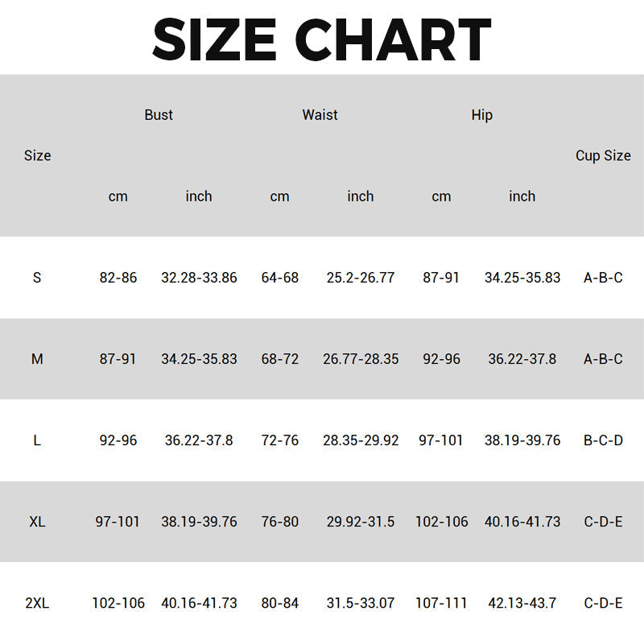The height and width of the screenshot is (644, 644).
Task: Select the S size row label
Action: pyautogui.click(x=37, y=278)
